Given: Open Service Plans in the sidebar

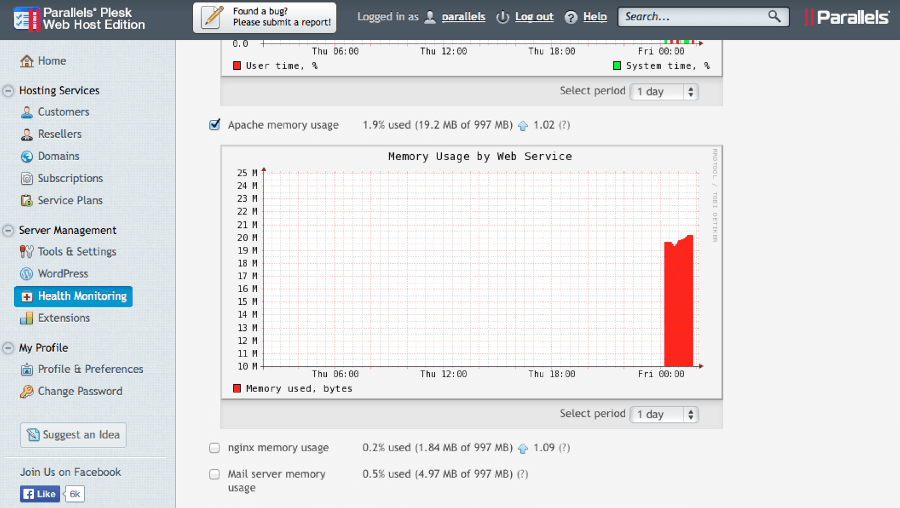Looking at the screenshot, I should click(x=70, y=200).
